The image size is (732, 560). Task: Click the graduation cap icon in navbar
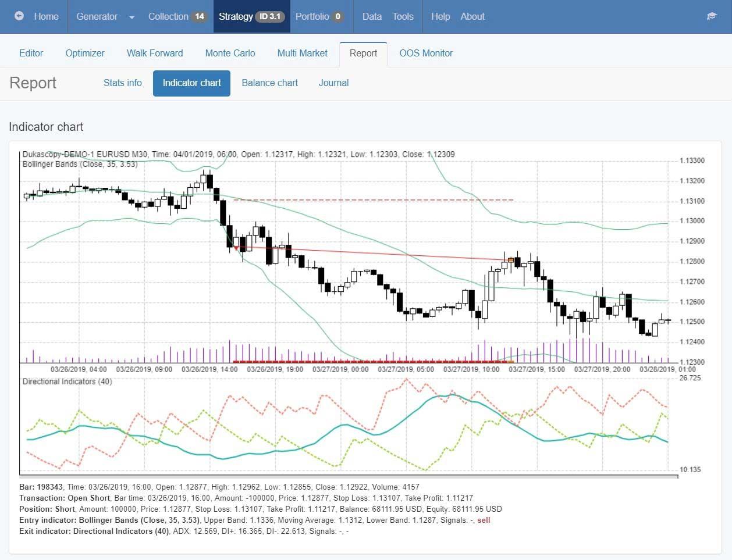coord(711,16)
